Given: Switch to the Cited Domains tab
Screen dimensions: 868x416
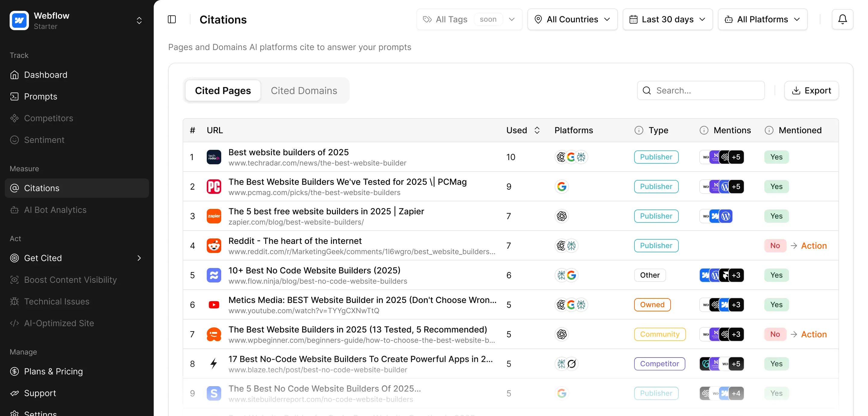Looking at the screenshot, I should point(304,90).
